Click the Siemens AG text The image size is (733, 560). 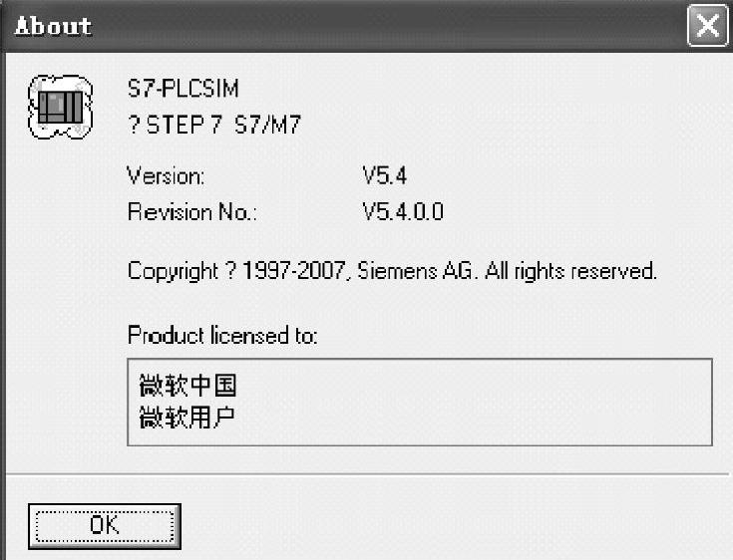(x=415, y=271)
